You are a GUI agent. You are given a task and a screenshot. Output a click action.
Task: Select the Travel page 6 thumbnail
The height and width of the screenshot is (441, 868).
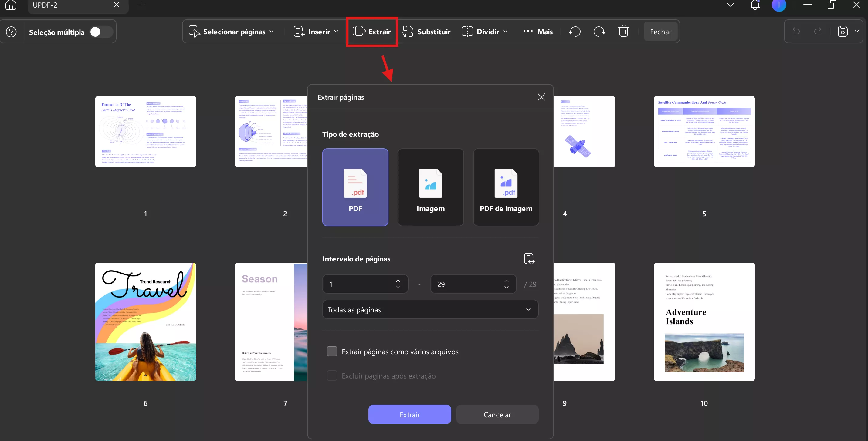tap(146, 321)
